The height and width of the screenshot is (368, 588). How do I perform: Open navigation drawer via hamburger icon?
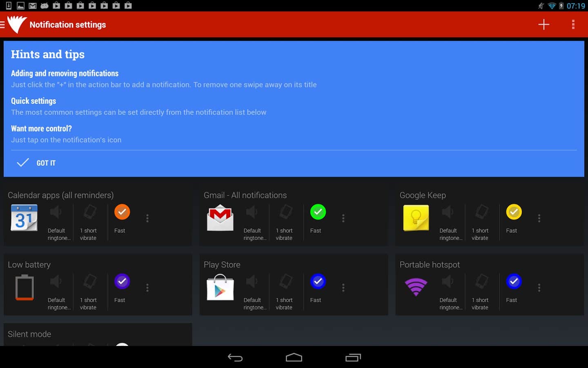3,25
